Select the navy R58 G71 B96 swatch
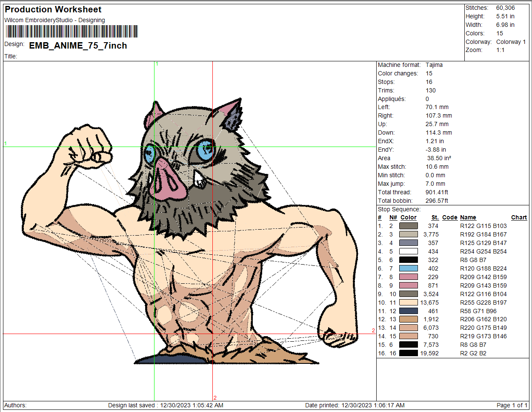The height and width of the screenshot is (412, 532). click(x=408, y=311)
